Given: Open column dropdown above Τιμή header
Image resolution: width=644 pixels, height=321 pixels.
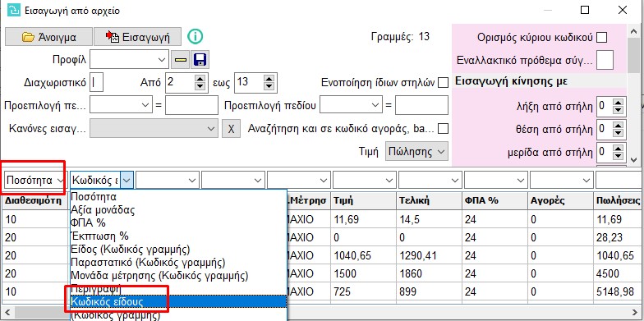Looking at the screenshot, I should 365,180.
